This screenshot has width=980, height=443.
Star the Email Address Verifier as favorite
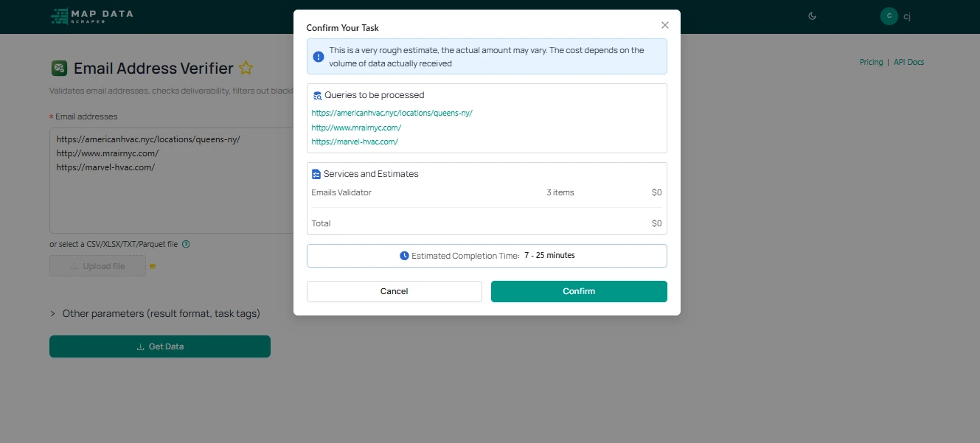(x=246, y=69)
